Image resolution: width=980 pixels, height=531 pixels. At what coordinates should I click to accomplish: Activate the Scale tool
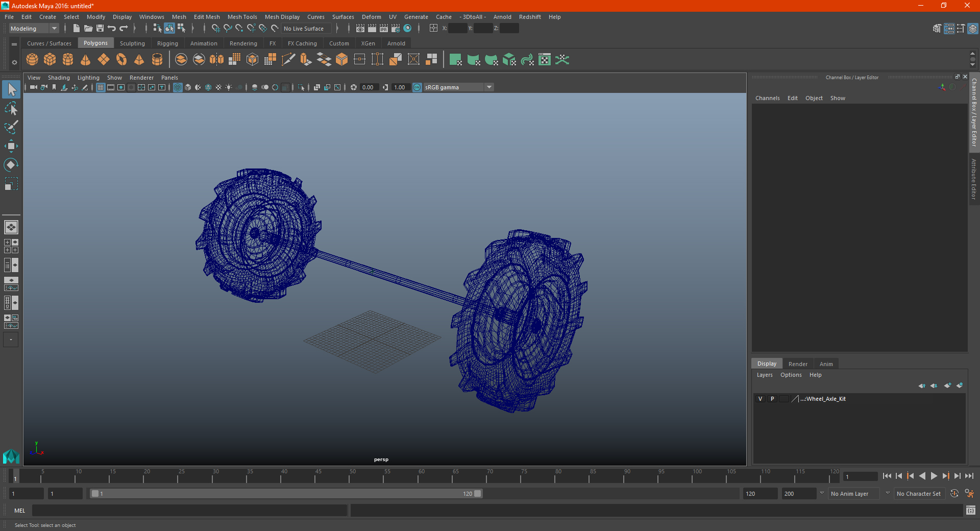[11, 184]
